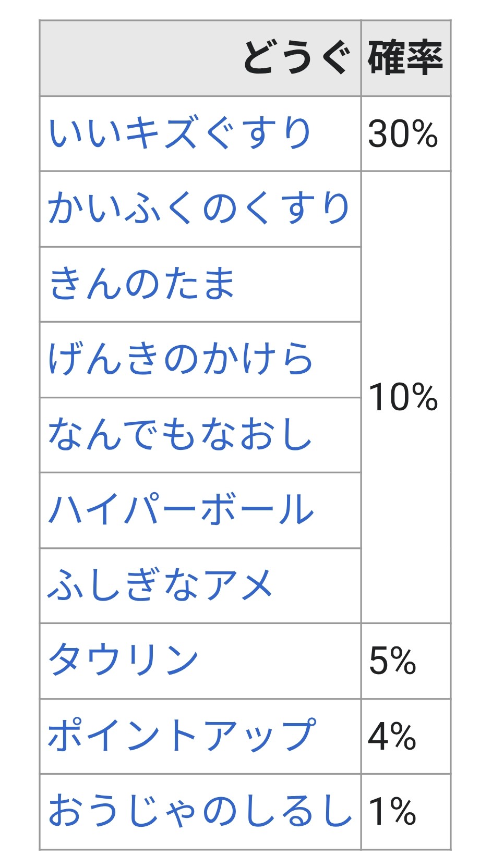Viewport: 504px width, 868px height.
Task: Open the いいキズぐすり link
Action: 179,133
